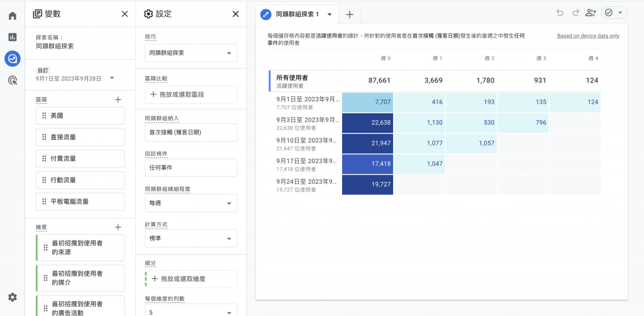Image resolution: width=644 pixels, height=316 pixels.
Task: Click the 9月3日至 cohort row label
Action: 308,120
